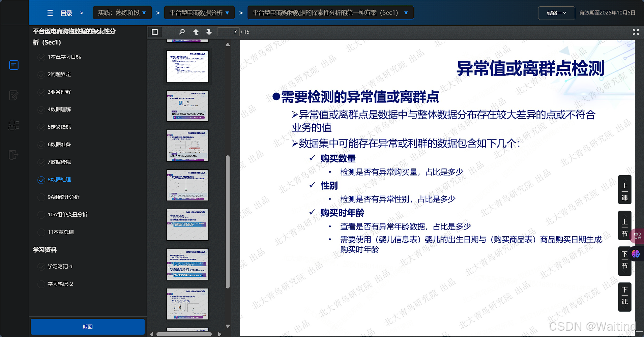Select chapter 4数据理解 label
Screen dimensions: 644x337
tap(59, 110)
